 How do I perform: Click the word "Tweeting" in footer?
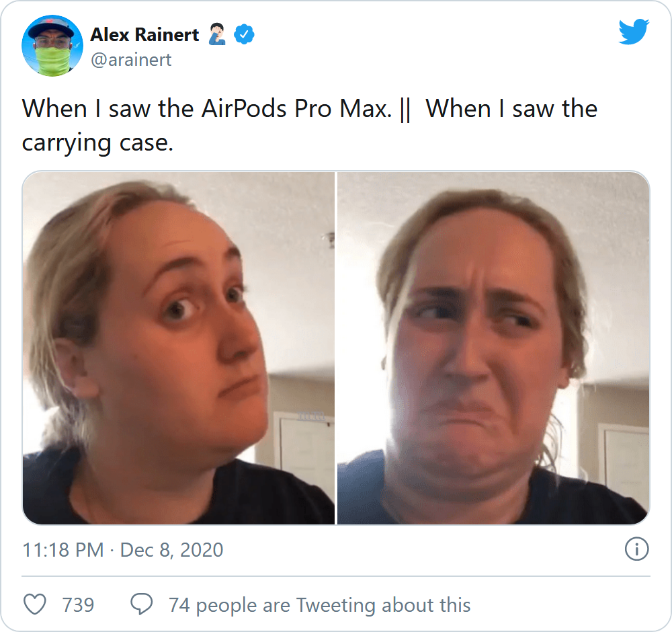coord(336,605)
